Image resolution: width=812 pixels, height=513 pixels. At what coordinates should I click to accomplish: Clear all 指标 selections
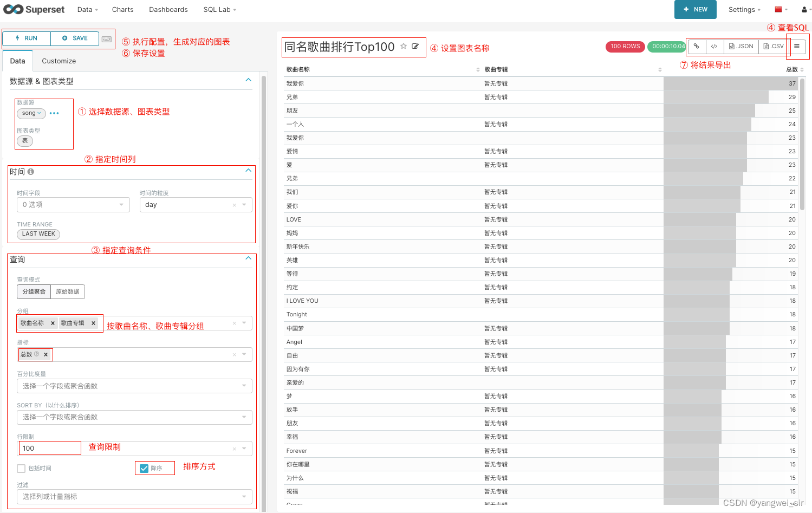pyautogui.click(x=235, y=355)
